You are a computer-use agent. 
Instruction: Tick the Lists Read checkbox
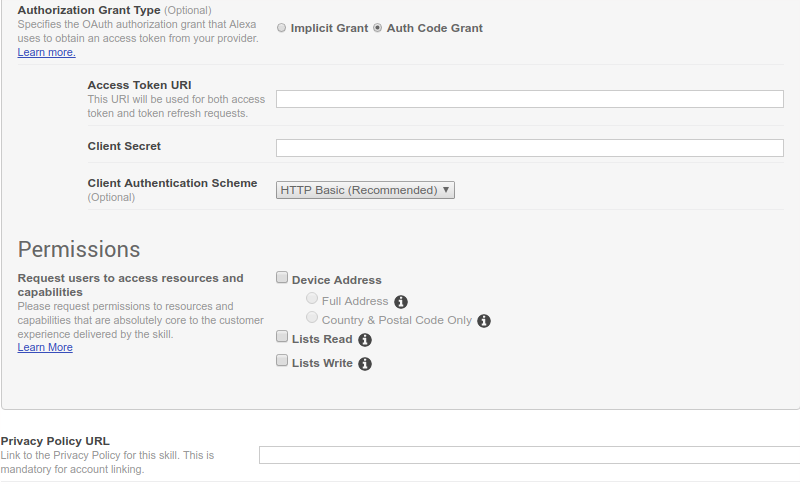point(282,338)
